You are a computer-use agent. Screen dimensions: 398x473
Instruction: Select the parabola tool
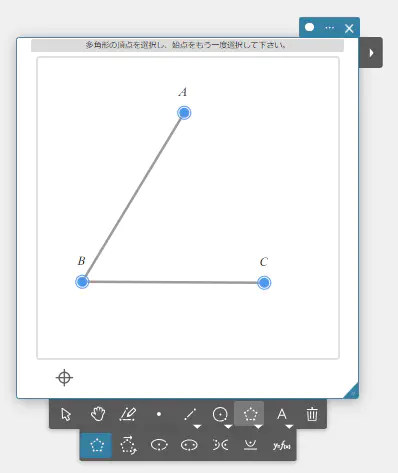pyautogui.click(x=250, y=445)
